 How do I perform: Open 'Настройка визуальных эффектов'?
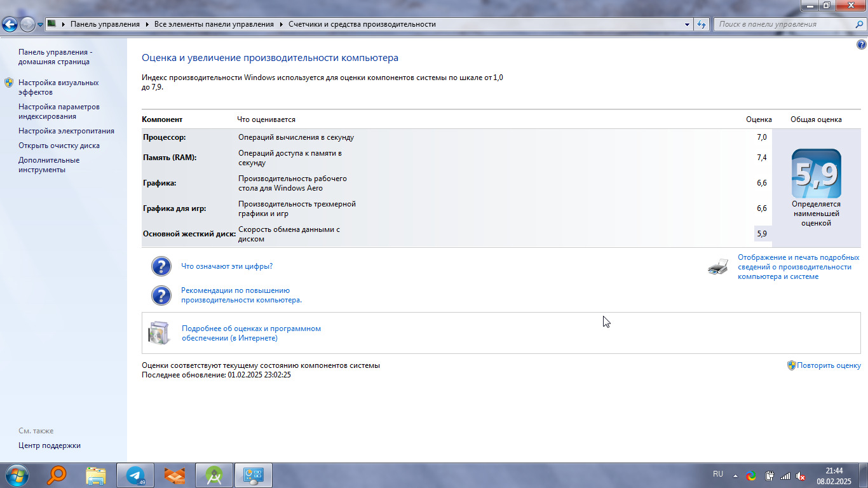(58, 88)
